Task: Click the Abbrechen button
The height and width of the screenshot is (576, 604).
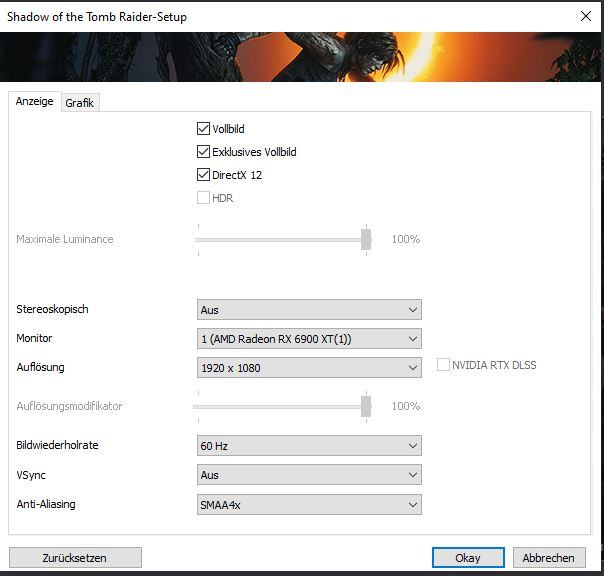Action: click(549, 558)
